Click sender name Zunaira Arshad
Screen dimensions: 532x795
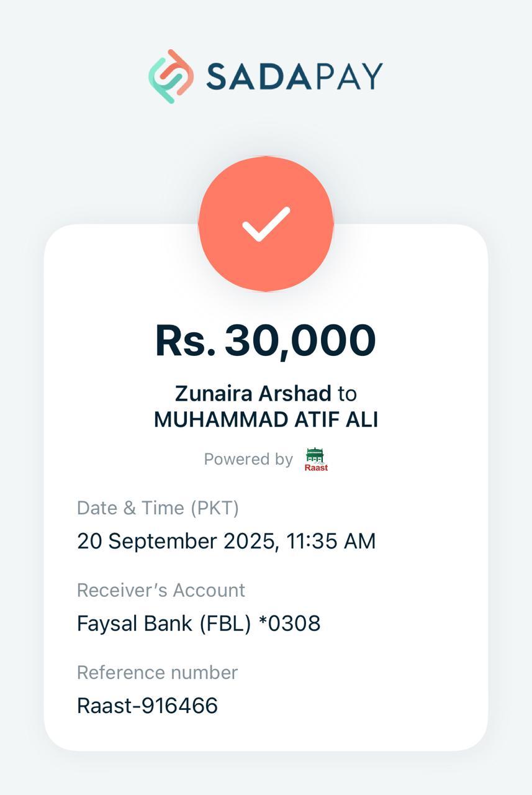(x=253, y=393)
